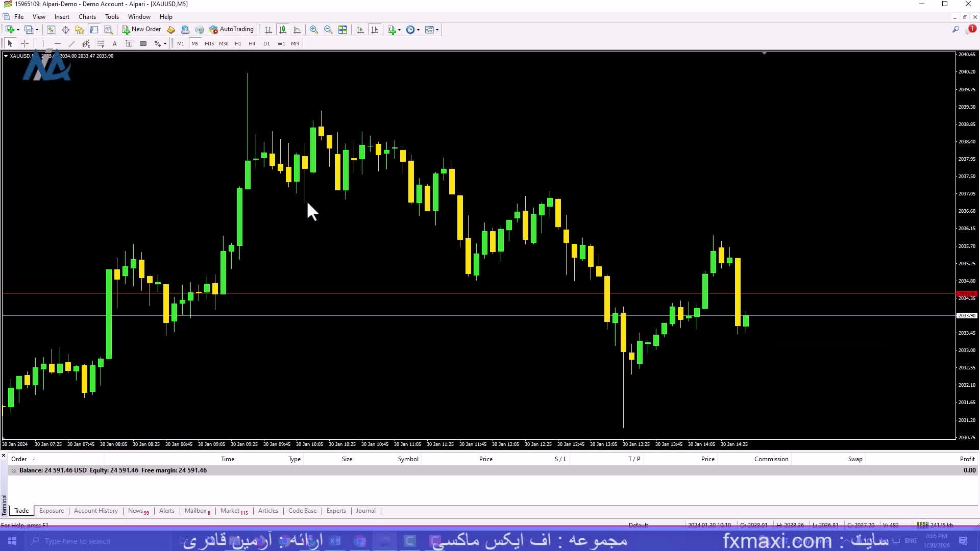Select the trendline drawing tool

71,44
